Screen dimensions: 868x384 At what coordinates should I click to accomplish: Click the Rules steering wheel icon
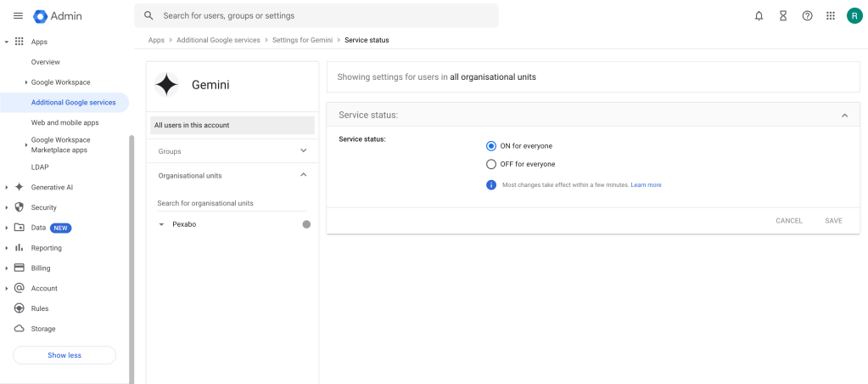[20, 308]
